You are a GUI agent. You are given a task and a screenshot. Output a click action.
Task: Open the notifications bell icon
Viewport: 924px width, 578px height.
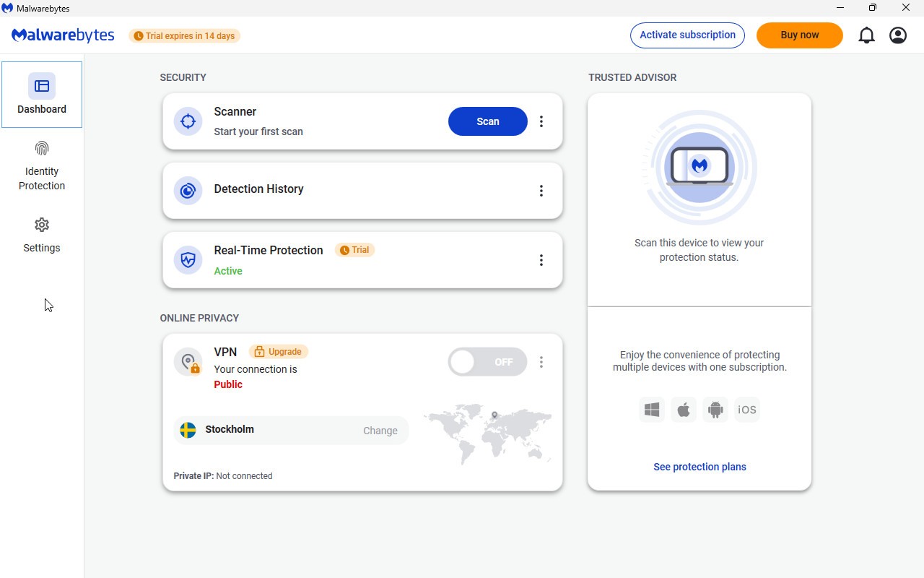coord(866,35)
